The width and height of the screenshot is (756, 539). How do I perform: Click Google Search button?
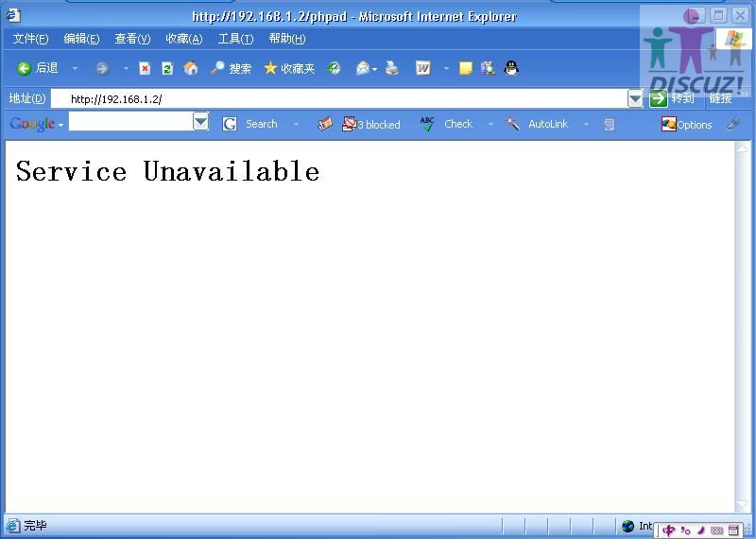coord(250,124)
